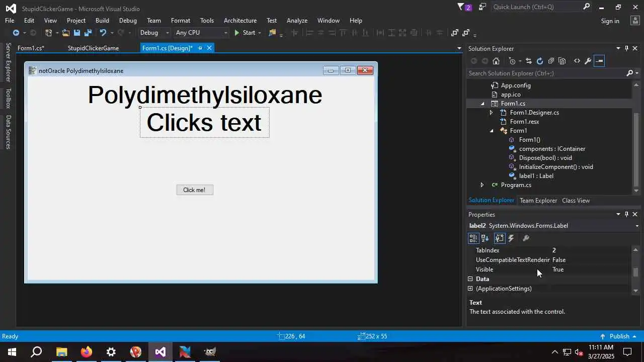
Task: Open the Format menu
Action: [x=181, y=21]
